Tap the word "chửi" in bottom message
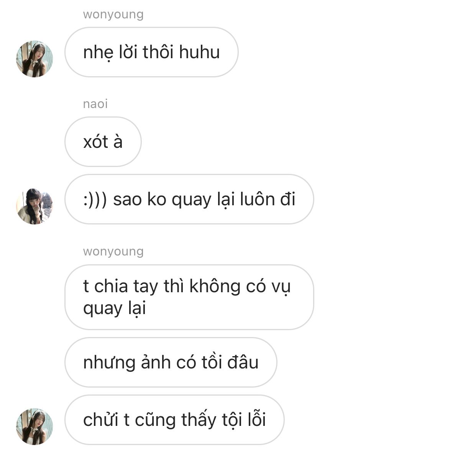 (101, 420)
